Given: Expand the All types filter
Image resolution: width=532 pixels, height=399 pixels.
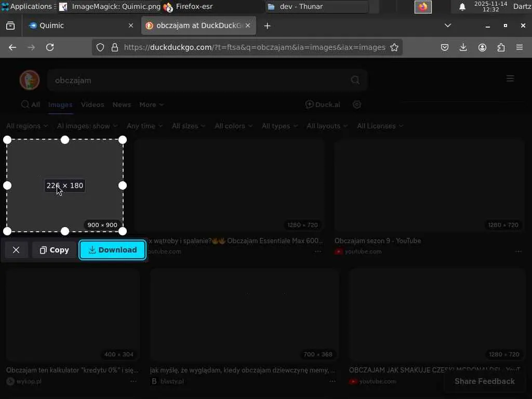Looking at the screenshot, I should click(x=280, y=126).
